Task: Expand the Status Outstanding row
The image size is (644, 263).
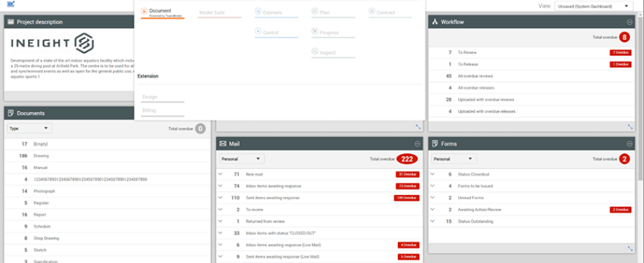Action: [x=433, y=221]
